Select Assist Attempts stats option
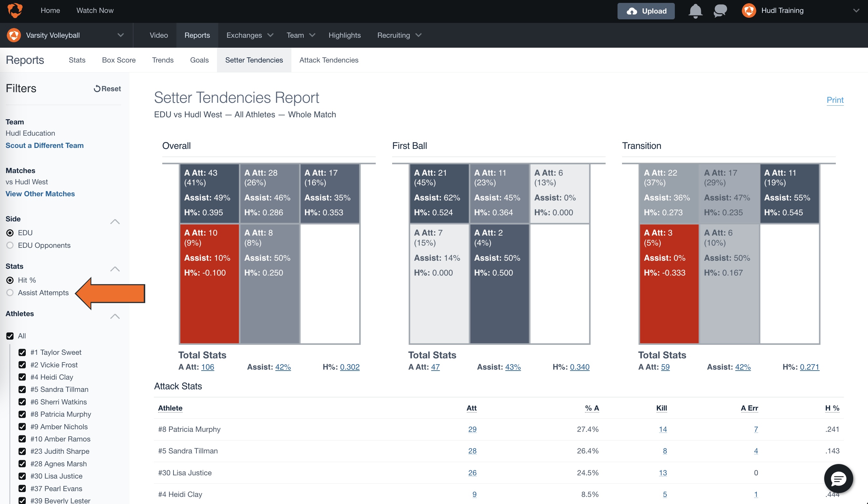868x504 pixels. coord(10,293)
